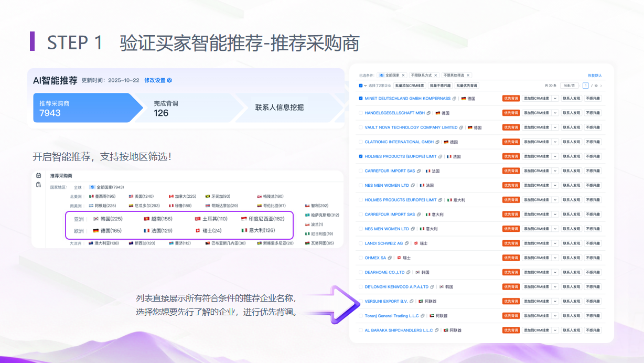This screenshot has height=363, width=644.
Task: Go to next page using right arrow
Action: tap(601, 86)
